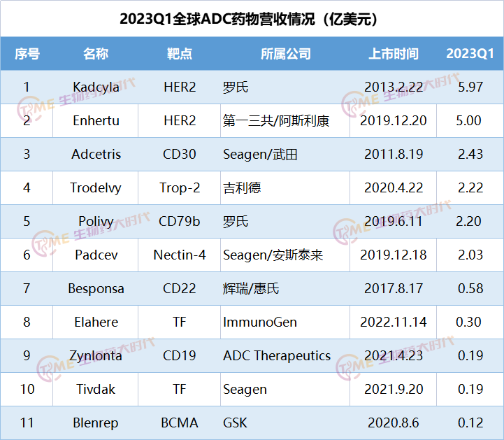Viewport: 504px width, 440px height.
Task: Click the revenue value 0.58
Action: point(470,288)
